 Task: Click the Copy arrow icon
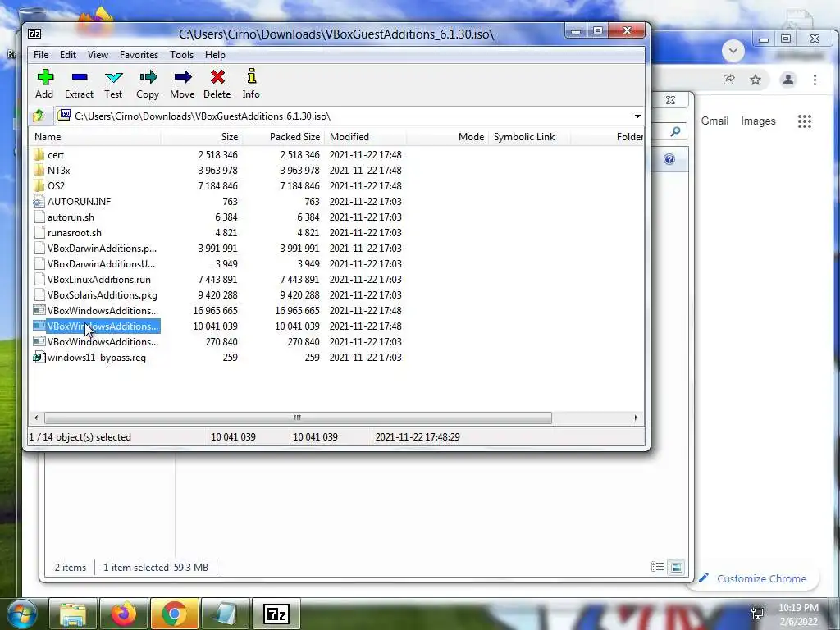tap(148, 77)
